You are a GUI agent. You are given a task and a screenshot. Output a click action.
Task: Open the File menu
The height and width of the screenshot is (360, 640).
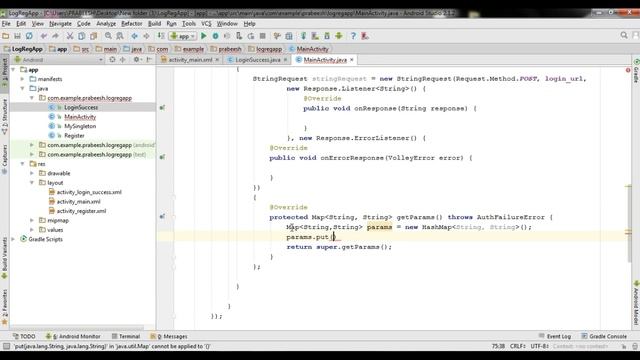coord(6,24)
